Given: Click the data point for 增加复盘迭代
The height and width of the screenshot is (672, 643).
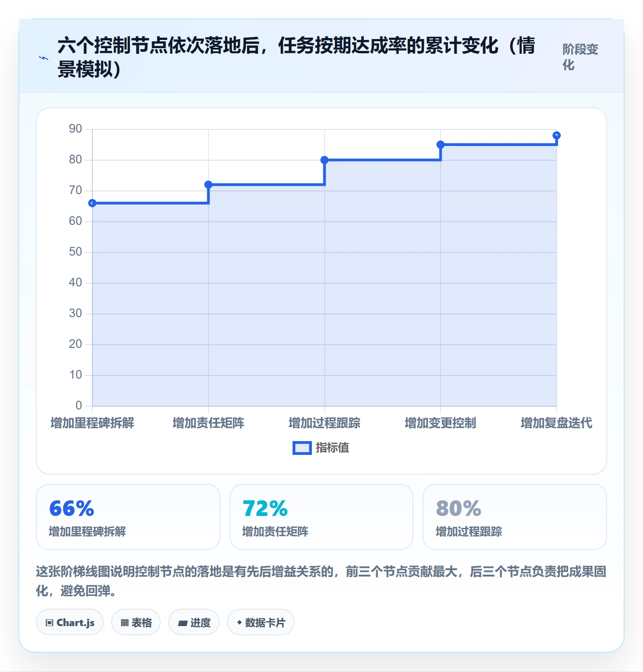Looking at the screenshot, I should pyautogui.click(x=557, y=135).
